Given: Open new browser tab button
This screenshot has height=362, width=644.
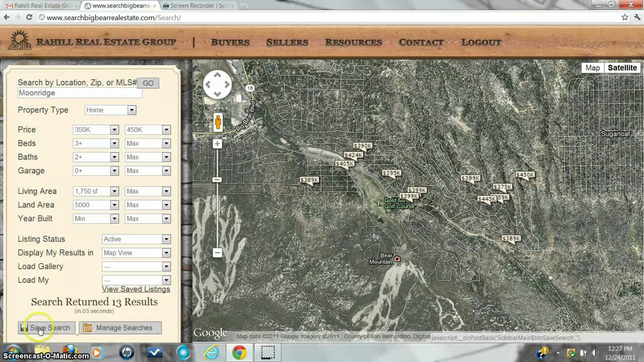Looking at the screenshot, I should tap(244, 6).
